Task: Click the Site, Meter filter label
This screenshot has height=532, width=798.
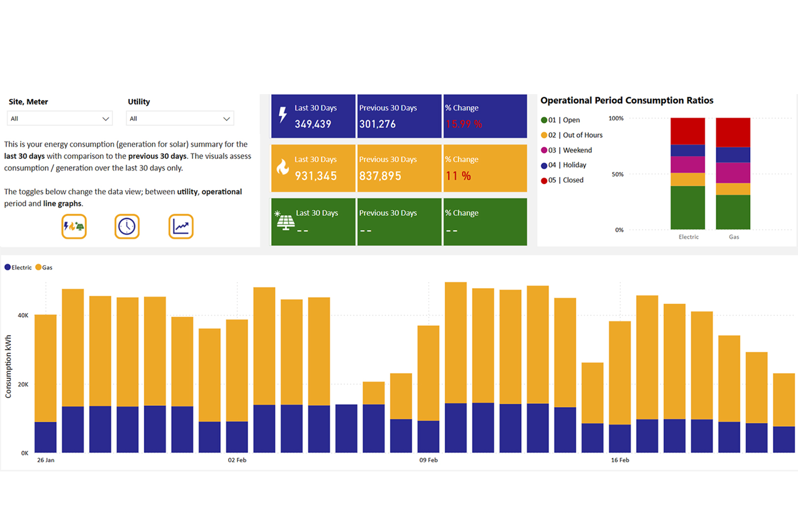Action: click(29, 102)
